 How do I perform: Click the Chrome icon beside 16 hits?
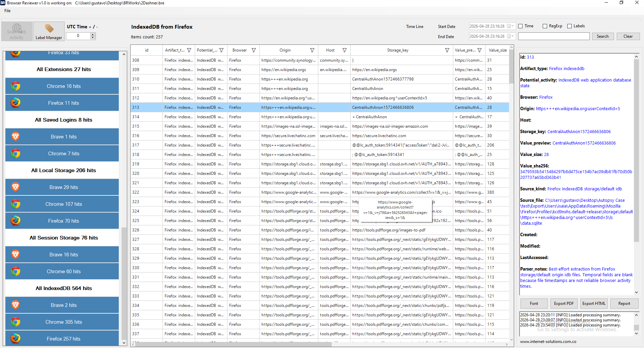pos(15,86)
